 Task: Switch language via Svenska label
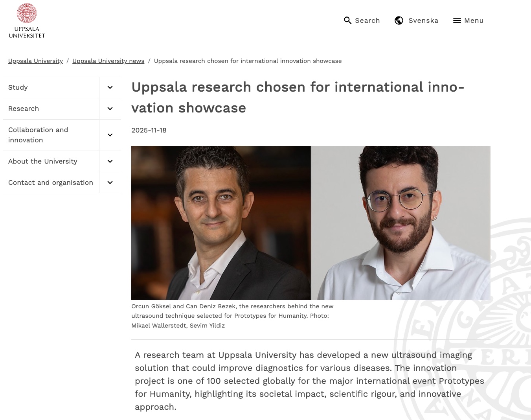pyautogui.click(x=423, y=20)
